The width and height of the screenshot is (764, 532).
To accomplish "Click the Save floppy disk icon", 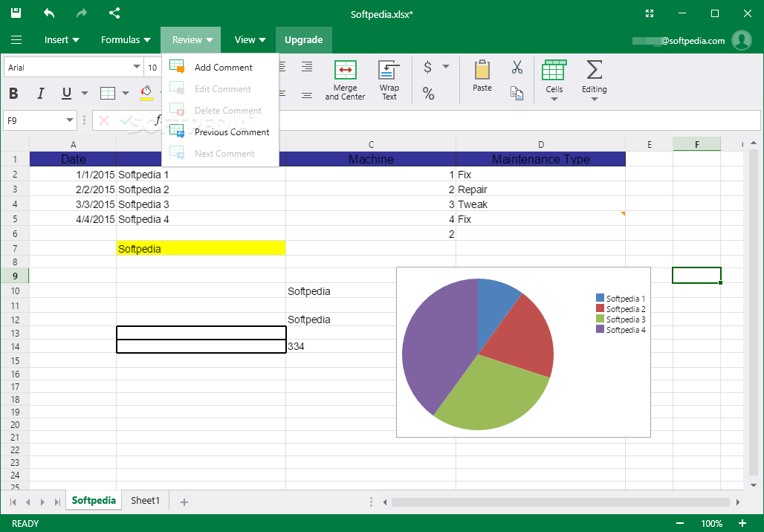I will coord(16,13).
